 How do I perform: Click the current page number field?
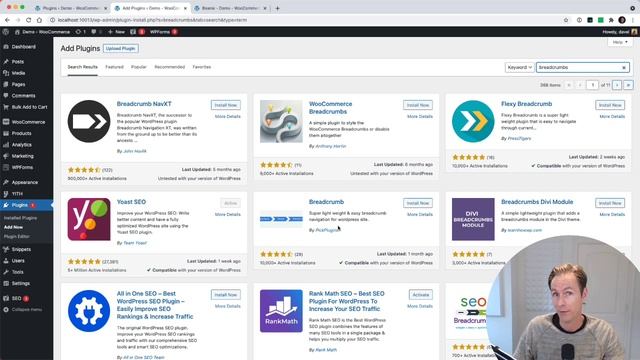[592, 85]
